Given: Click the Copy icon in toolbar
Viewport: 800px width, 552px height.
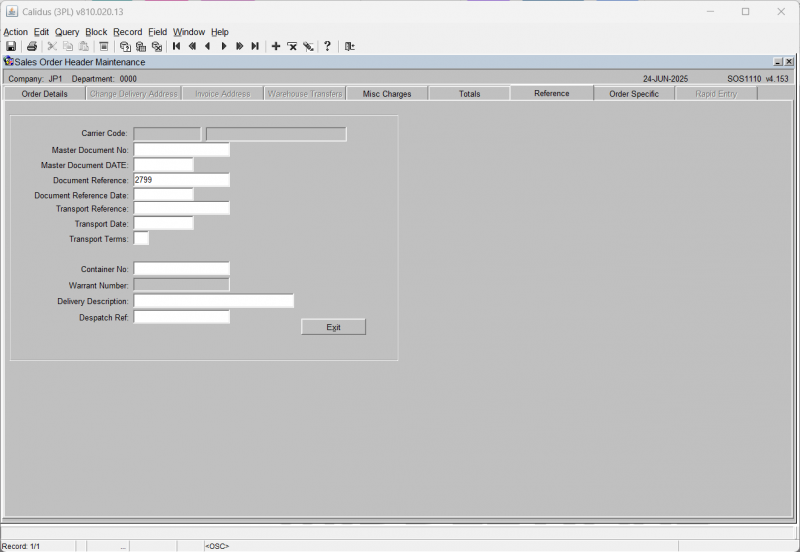Looking at the screenshot, I should 67,46.
